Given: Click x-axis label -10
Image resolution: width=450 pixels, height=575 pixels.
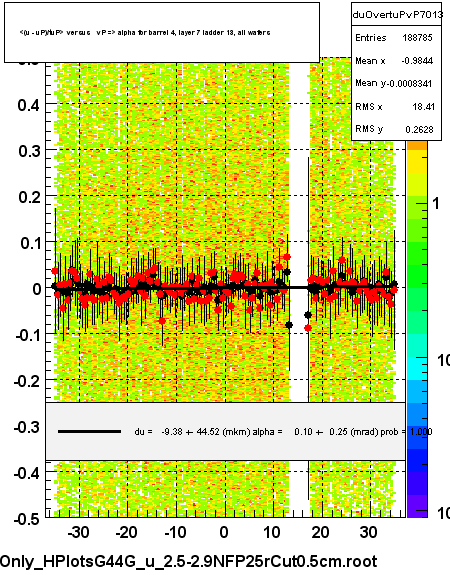Looking at the screenshot, I should (x=175, y=532).
